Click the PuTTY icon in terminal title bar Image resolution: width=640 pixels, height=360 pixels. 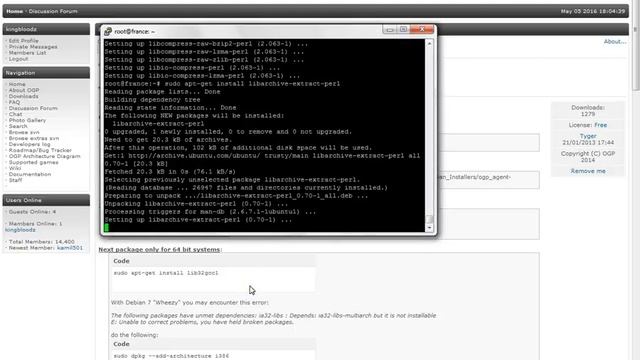[108, 31]
